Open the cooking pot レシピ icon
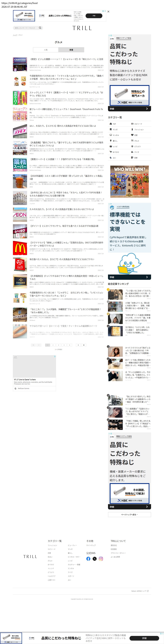The width and height of the screenshot is (164, 644). [111, 146]
